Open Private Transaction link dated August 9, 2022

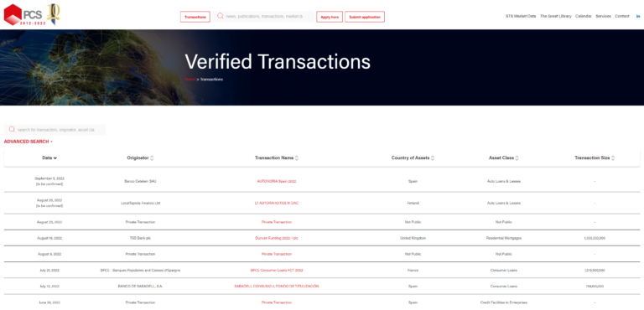click(277, 254)
